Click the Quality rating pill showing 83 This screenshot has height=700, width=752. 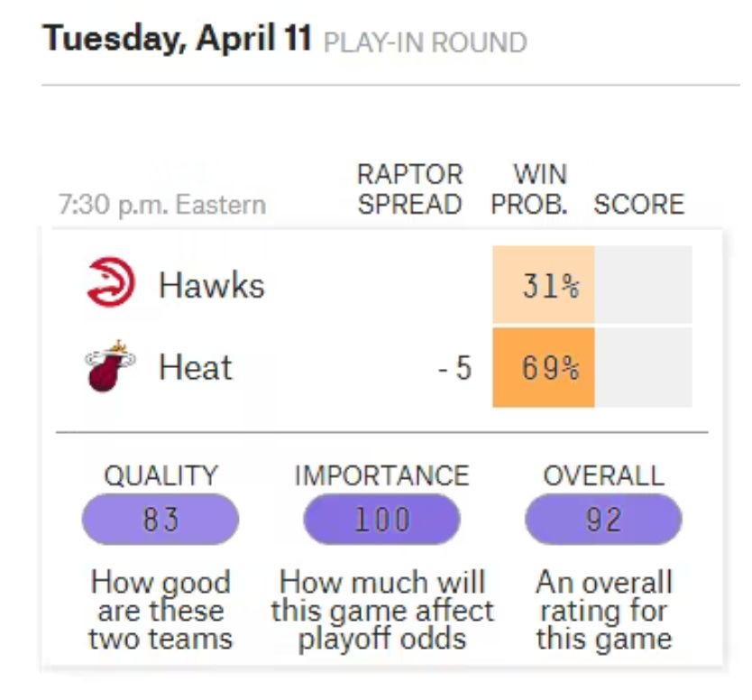coord(160,519)
